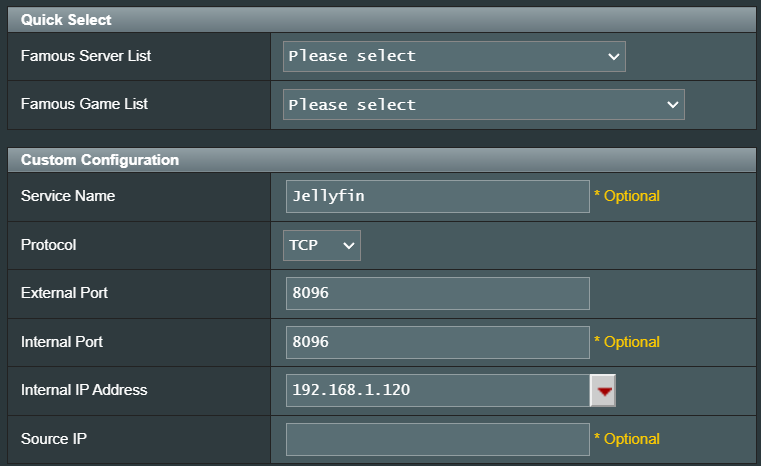
Task: Focus the External Port input field
Action: 437,293
